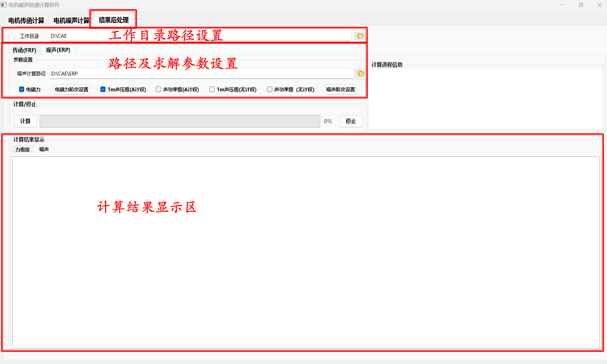
Task: Switch to the 传函(FRF) sub-tab
Action: 24,50
